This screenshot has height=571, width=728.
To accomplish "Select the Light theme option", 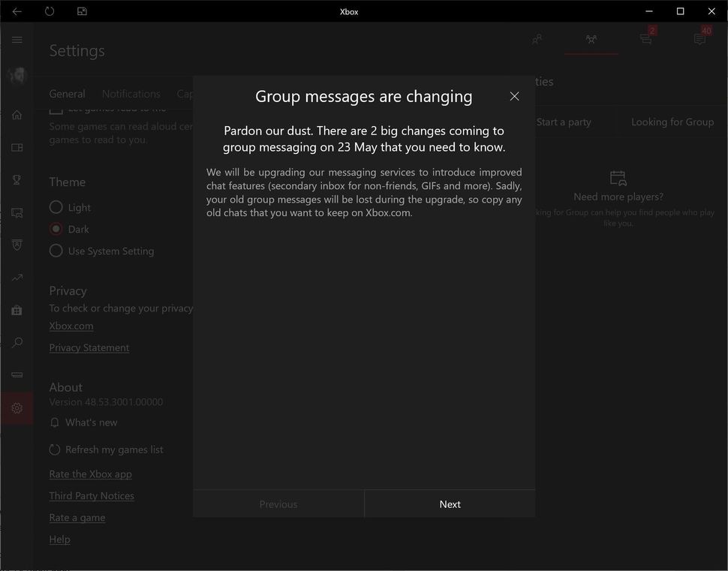I will pos(56,207).
